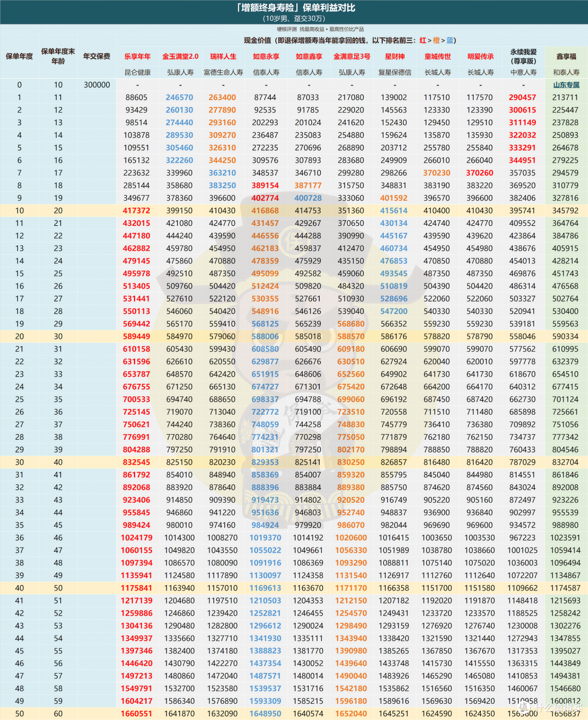Image resolution: width=588 pixels, height=720 pixels.
Task: Click the 复星保德信 company label
Action: (x=395, y=72)
